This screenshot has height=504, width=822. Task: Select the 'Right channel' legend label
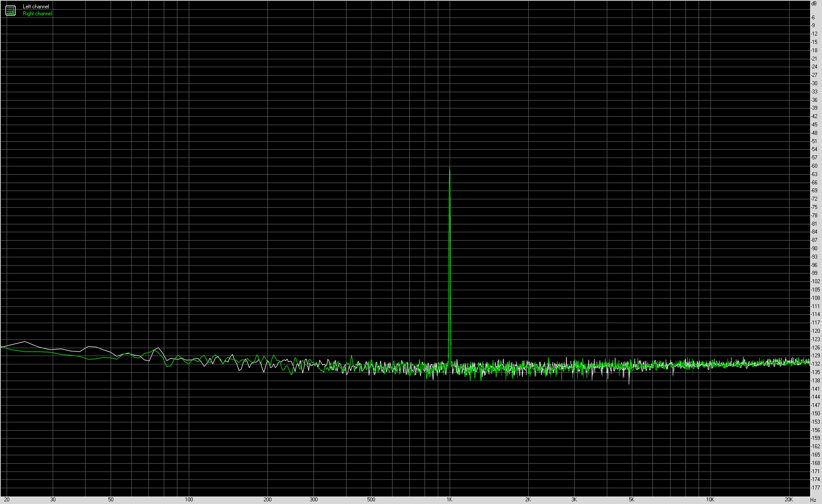(37, 14)
